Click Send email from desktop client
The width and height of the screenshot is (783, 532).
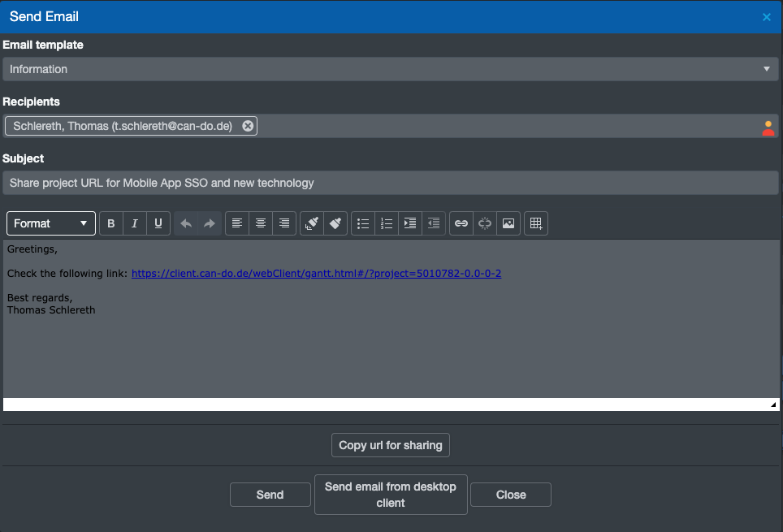coord(391,495)
